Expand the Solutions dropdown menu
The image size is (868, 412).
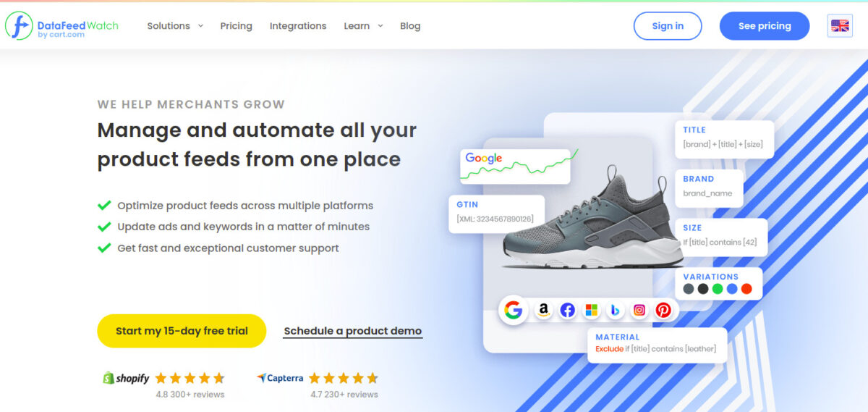coord(175,25)
